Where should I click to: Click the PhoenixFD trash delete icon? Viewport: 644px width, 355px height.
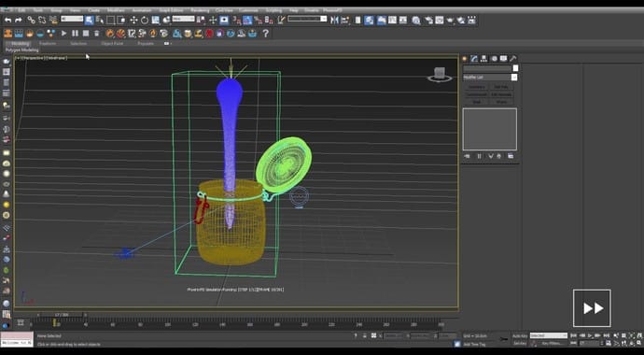pos(96,34)
